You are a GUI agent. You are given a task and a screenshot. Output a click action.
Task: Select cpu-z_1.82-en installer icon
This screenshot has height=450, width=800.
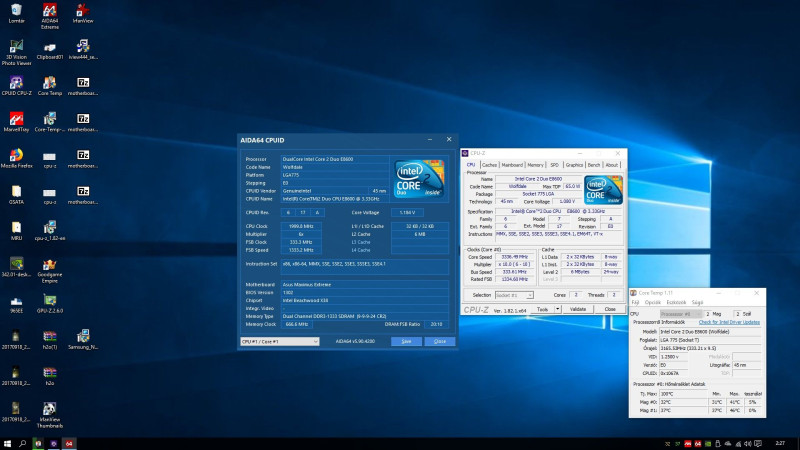[x=49, y=231]
